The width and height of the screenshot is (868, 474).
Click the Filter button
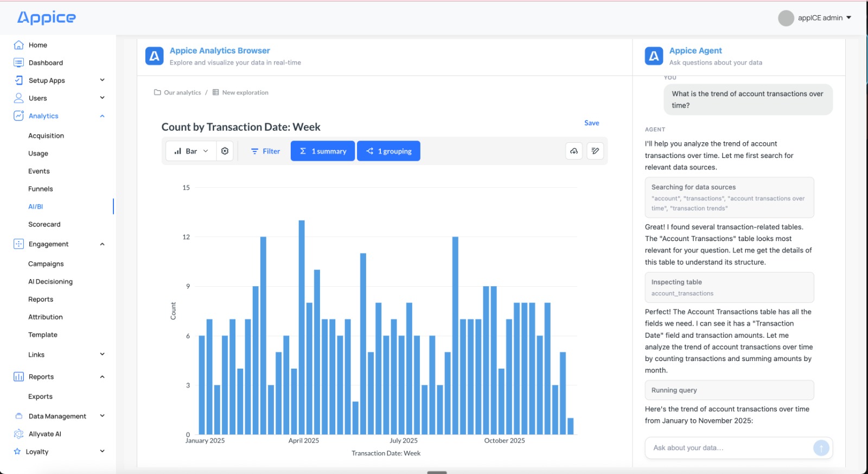pyautogui.click(x=265, y=151)
